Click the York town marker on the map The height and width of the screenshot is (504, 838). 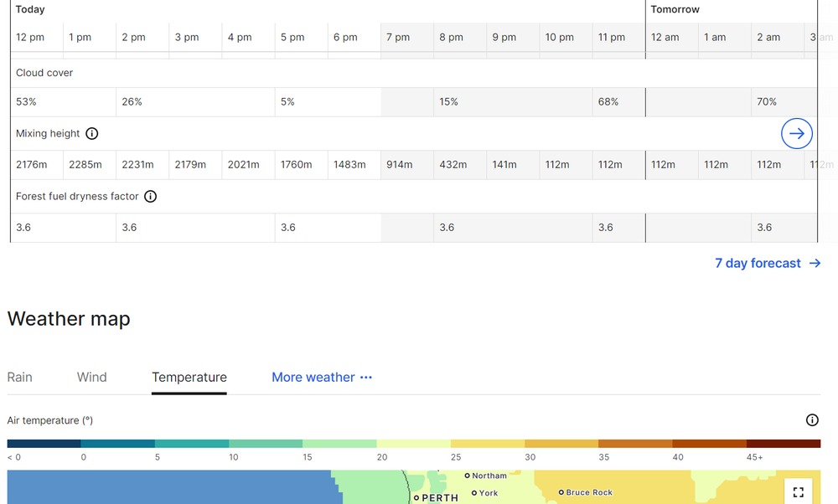pos(474,493)
